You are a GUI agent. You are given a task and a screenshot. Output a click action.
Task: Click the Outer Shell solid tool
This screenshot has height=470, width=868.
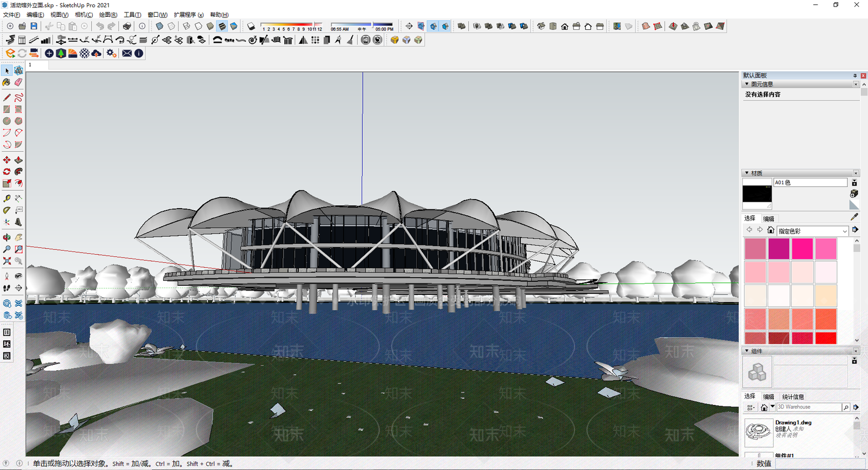click(x=462, y=26)
